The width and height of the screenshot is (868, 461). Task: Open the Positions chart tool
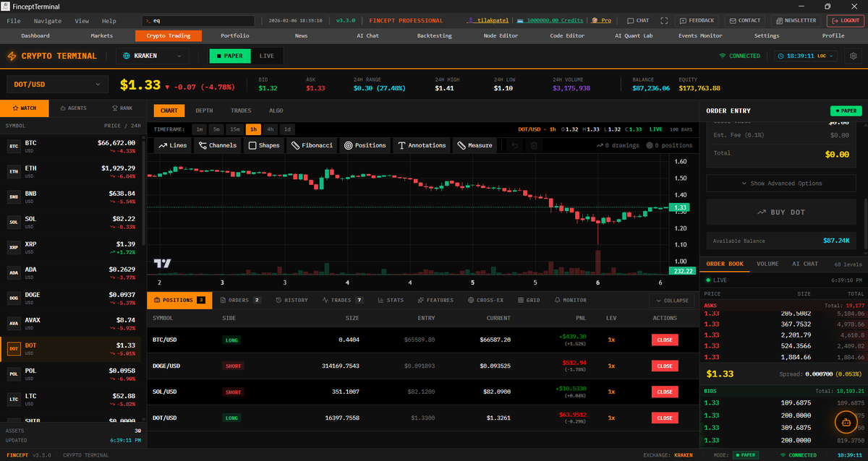coord(365,145)
